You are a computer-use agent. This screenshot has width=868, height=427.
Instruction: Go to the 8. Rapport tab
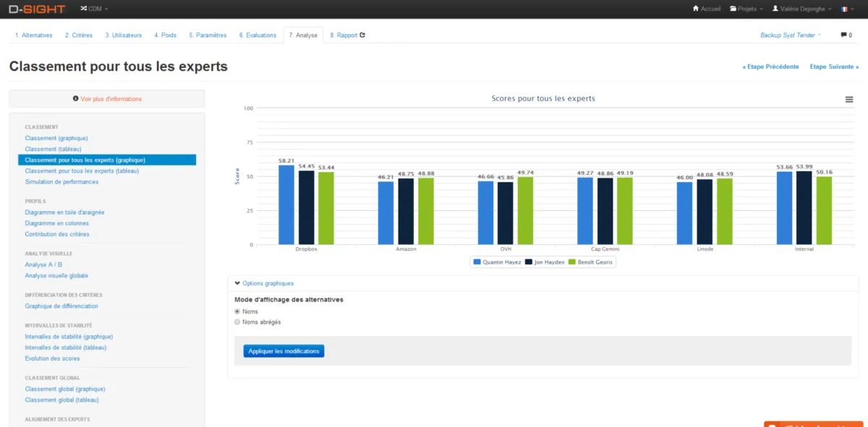(x=347, y=35)
